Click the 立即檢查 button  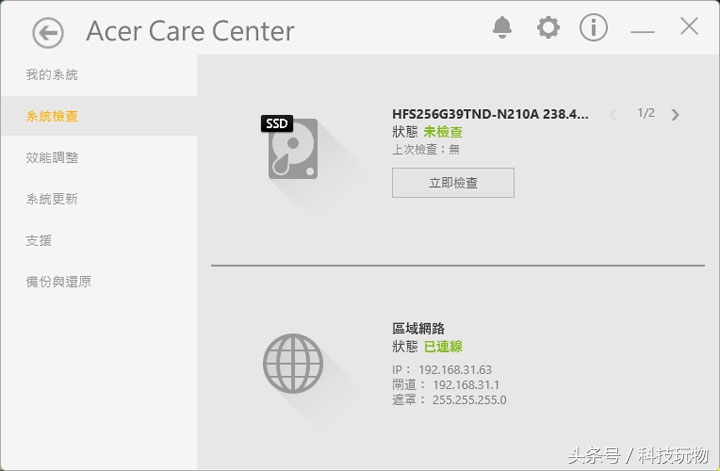[x=453, y=183]
